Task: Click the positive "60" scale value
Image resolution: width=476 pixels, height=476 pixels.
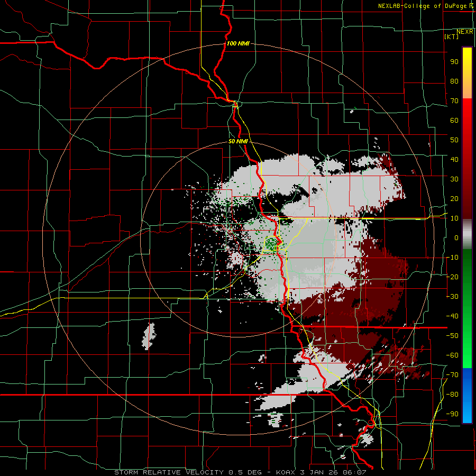Action: [454, 121]
